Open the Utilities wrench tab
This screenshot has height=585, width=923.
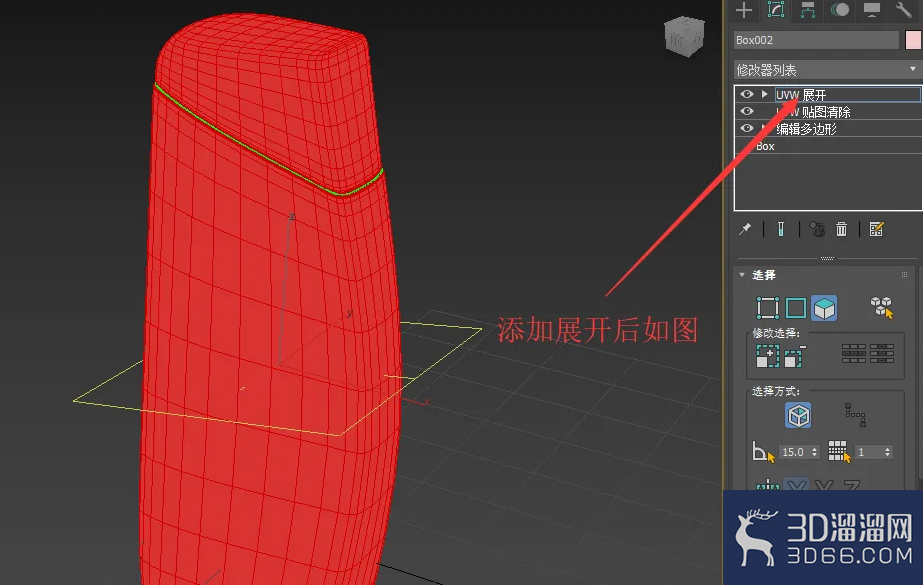coord(904,9)
